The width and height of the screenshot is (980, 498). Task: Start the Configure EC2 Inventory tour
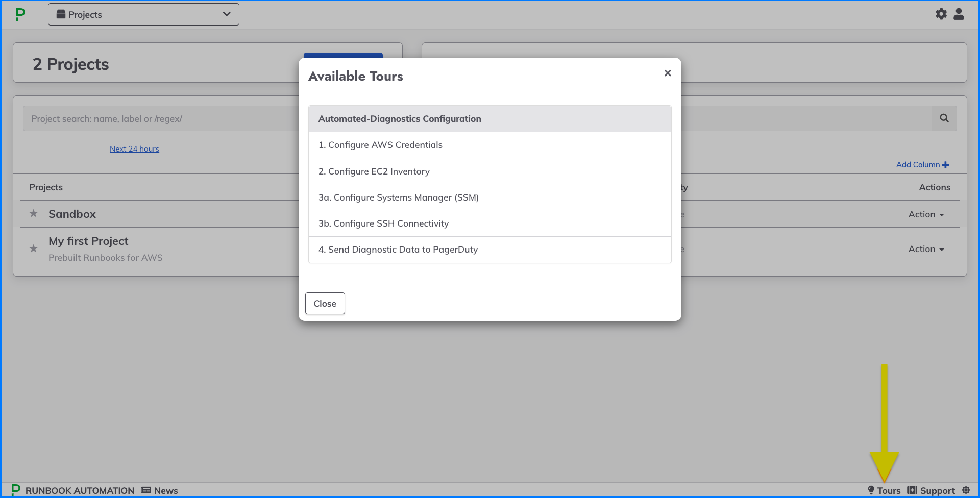[490, 171]
